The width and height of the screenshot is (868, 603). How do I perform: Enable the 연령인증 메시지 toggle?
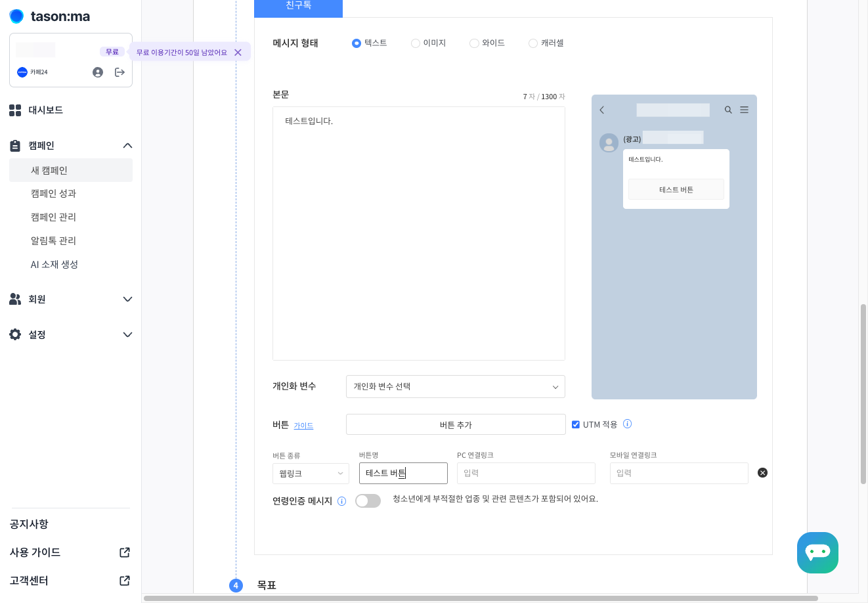[368, 501]
